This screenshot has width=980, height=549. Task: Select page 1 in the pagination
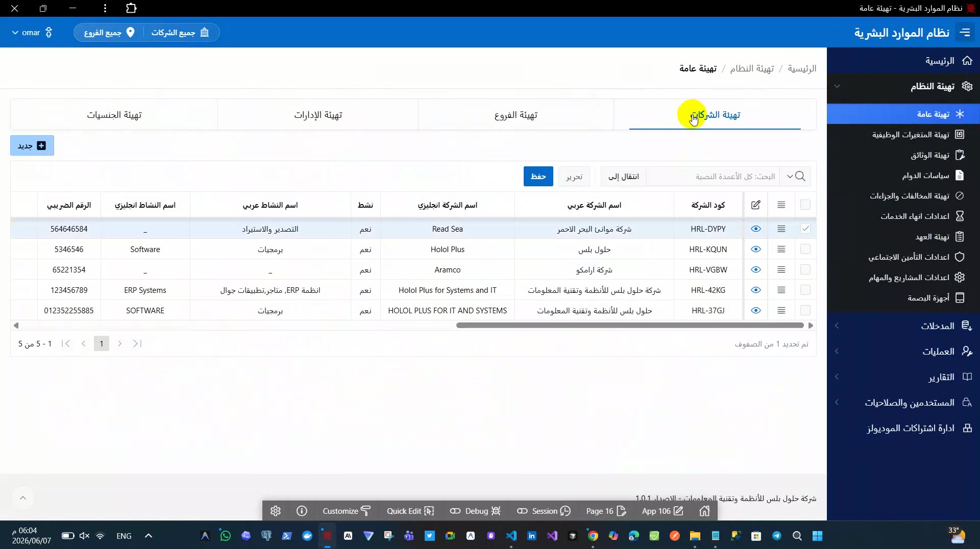coord(102,344)
